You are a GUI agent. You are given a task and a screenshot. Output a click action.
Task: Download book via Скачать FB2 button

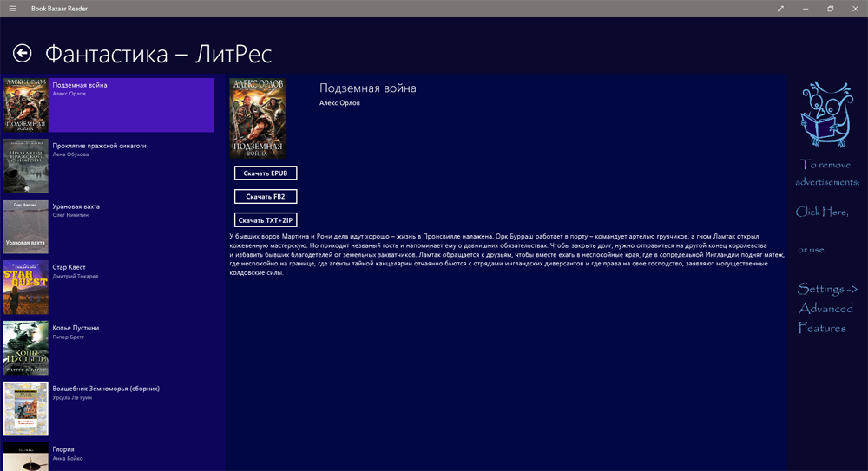tap(265, 197)
